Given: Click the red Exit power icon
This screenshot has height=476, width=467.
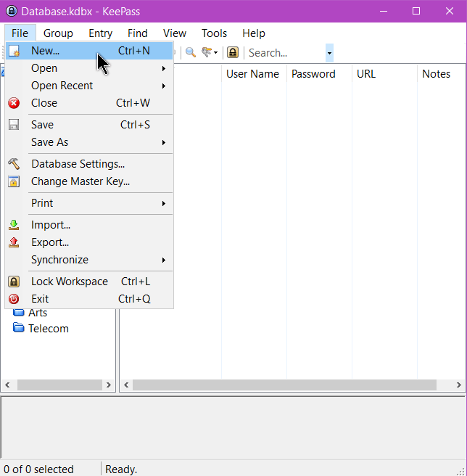Looking at the screenshot, I should pyautogui.click(x=14, y=299).
